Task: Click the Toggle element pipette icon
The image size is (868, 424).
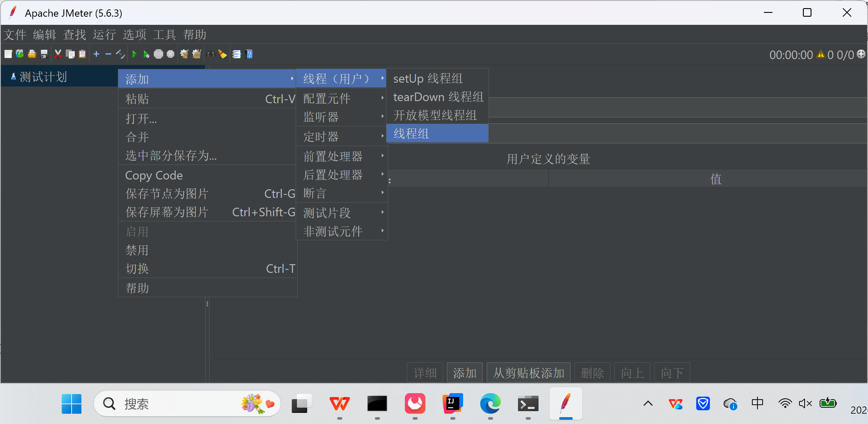Action: (120, 54)
